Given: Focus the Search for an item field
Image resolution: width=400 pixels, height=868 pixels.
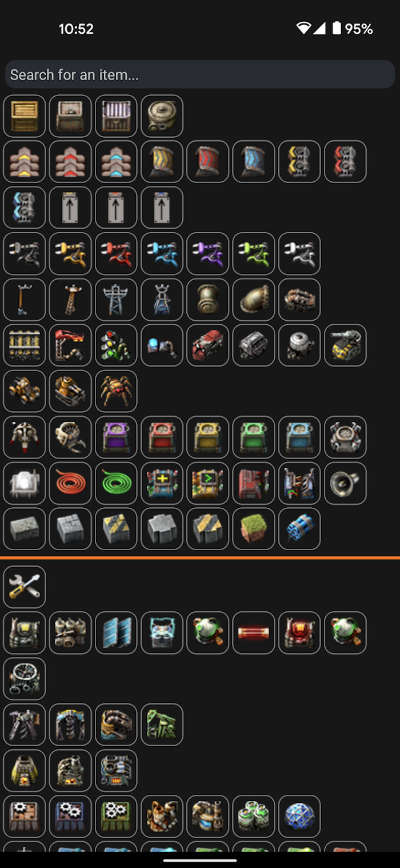Looking at the screenshot, I should [200, 74].
